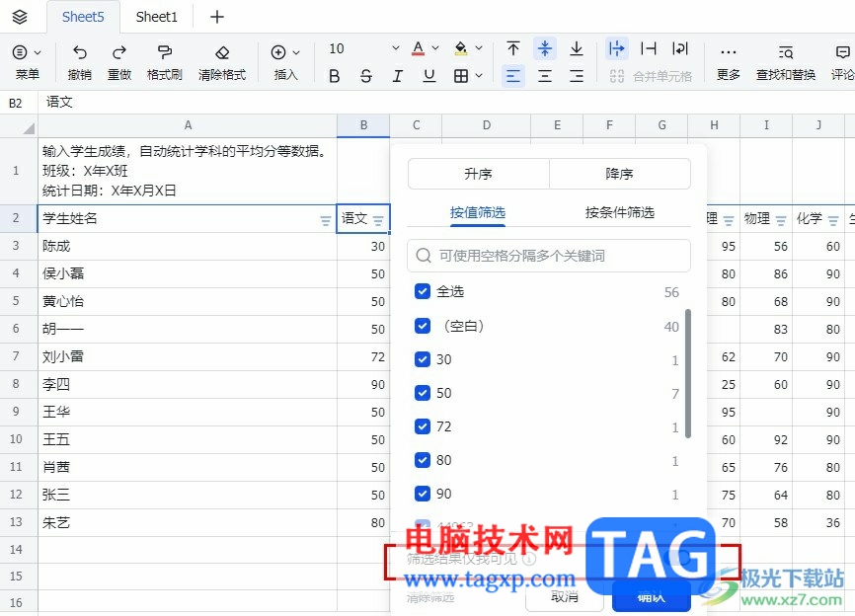Click the select-all corner triangle
Image resolution: width=855 pixels, height=616 pixels.
tap(29, 128)
